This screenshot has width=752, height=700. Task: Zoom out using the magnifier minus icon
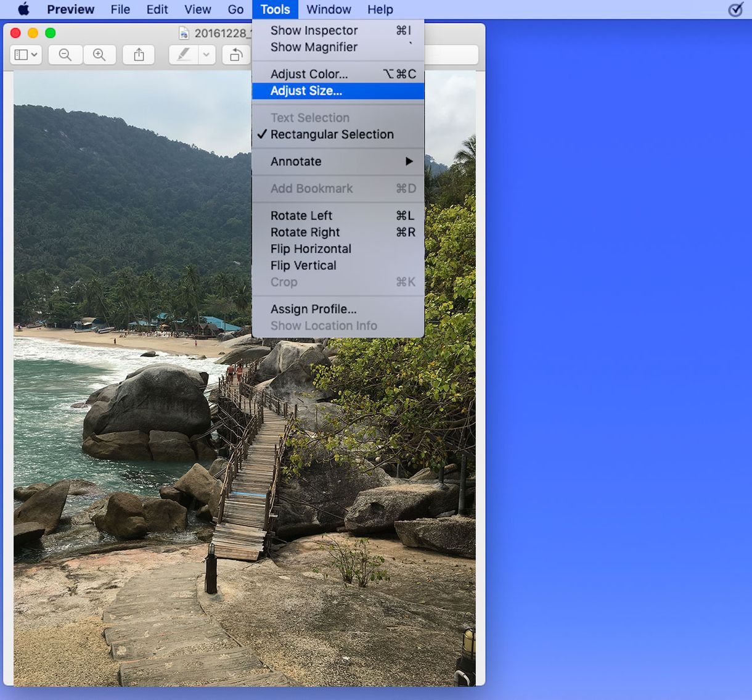click(65, 54)
